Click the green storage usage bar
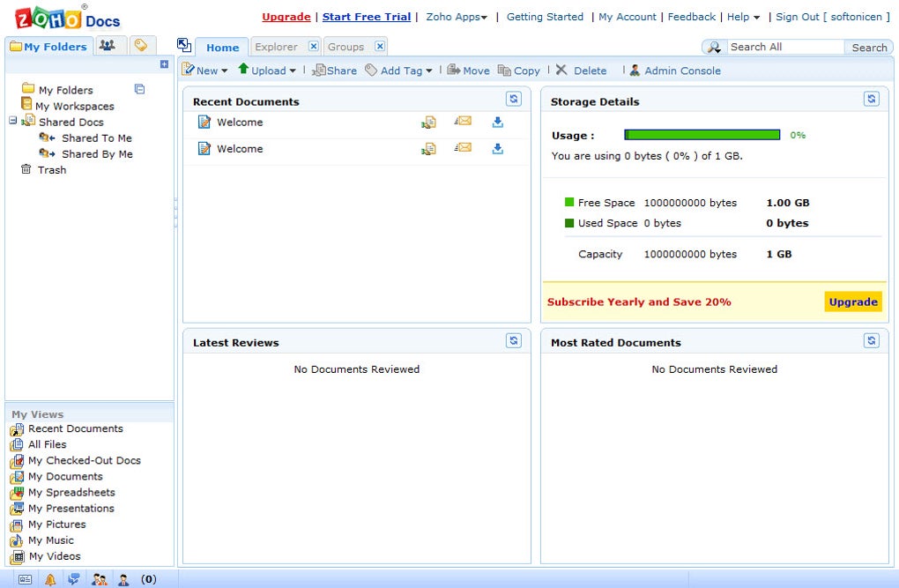This screenshot has width=899, height=588. click(x=702, y=135)
